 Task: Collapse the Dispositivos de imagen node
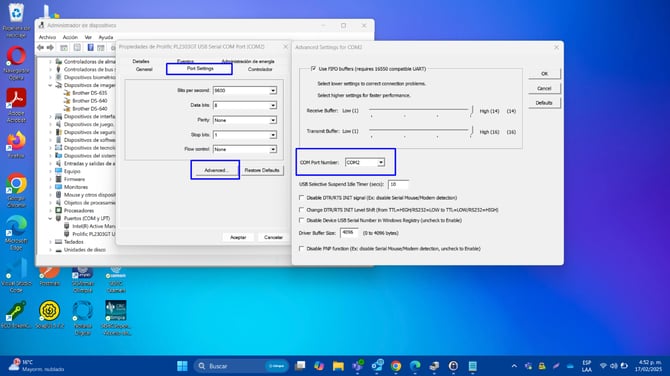[50, 85]
